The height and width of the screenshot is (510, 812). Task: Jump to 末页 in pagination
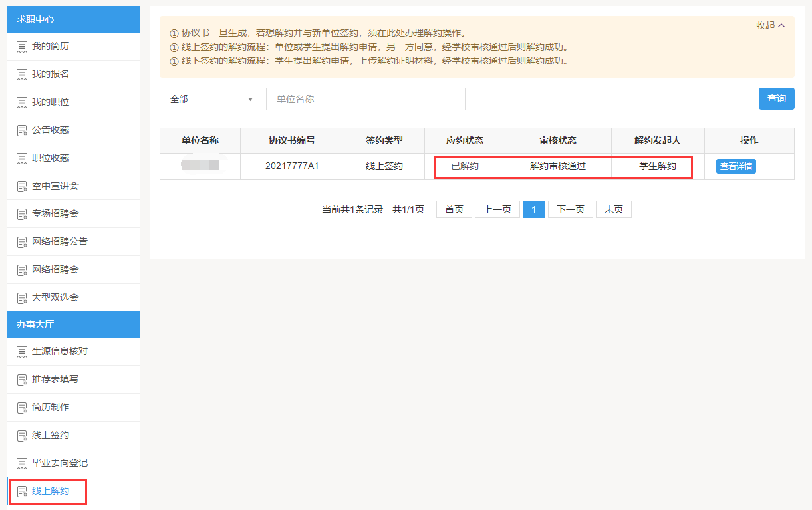pyautogui.click(x=614, y=209)
